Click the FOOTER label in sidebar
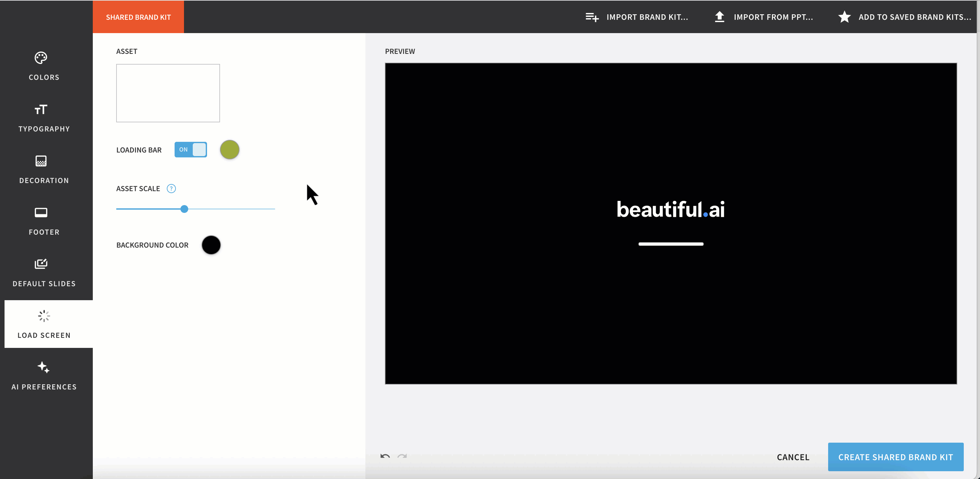Image resolution: width=980 pixels, height=479 pixels. pyautogui.click(x=44, y=232)
